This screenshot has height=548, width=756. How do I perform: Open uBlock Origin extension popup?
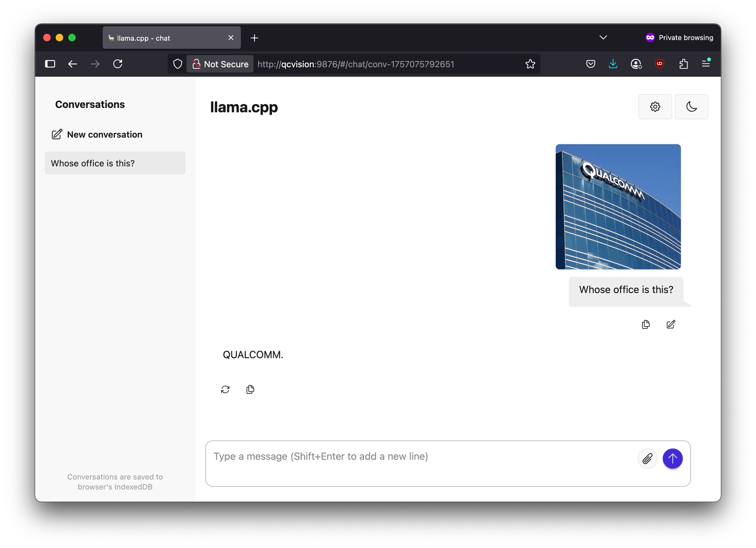point(659,64)
